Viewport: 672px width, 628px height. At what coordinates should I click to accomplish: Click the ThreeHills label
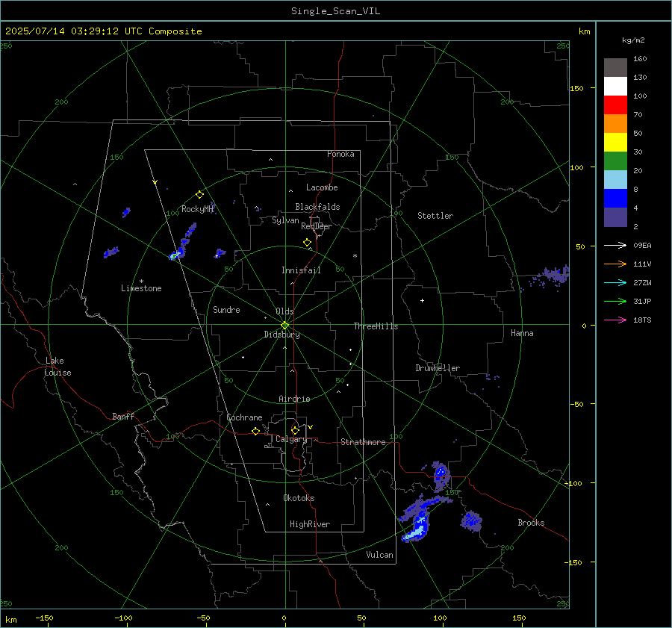pyautogui.click(x=376, y=326)
